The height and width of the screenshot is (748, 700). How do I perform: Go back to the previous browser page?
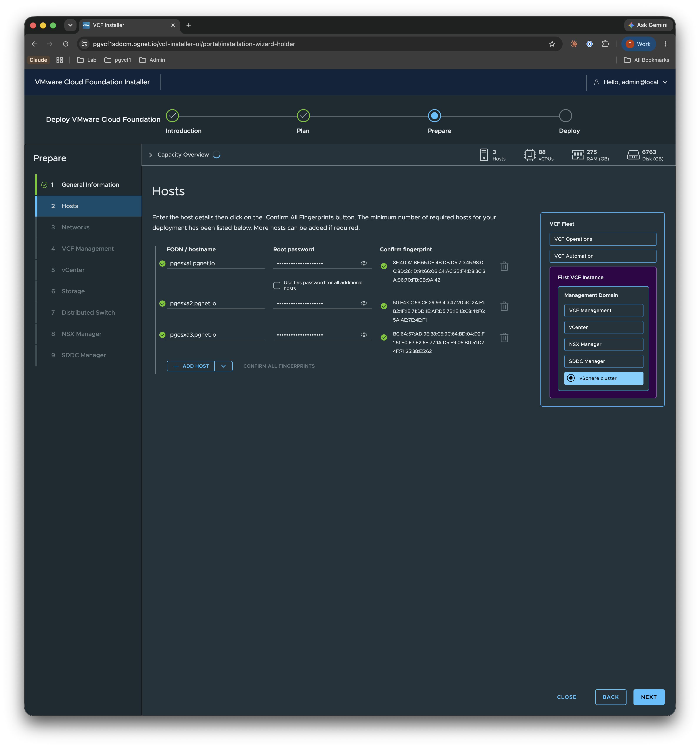click(34, 44)
